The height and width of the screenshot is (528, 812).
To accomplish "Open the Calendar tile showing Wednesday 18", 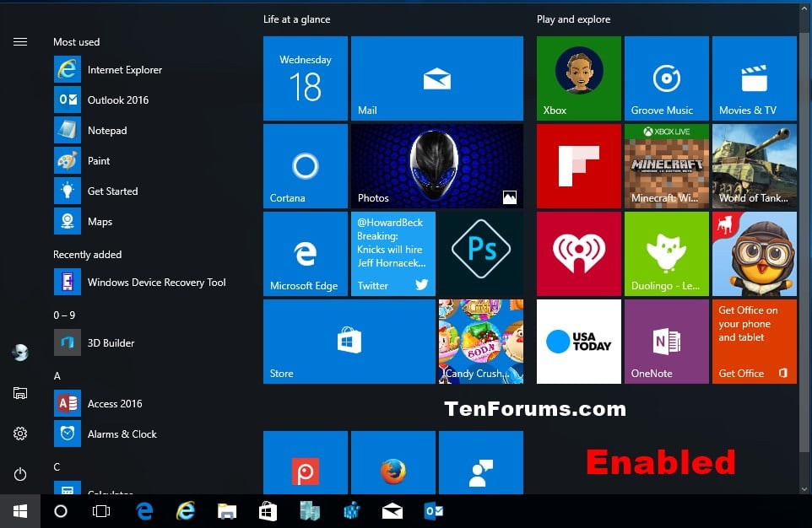I will coord(306,78).
